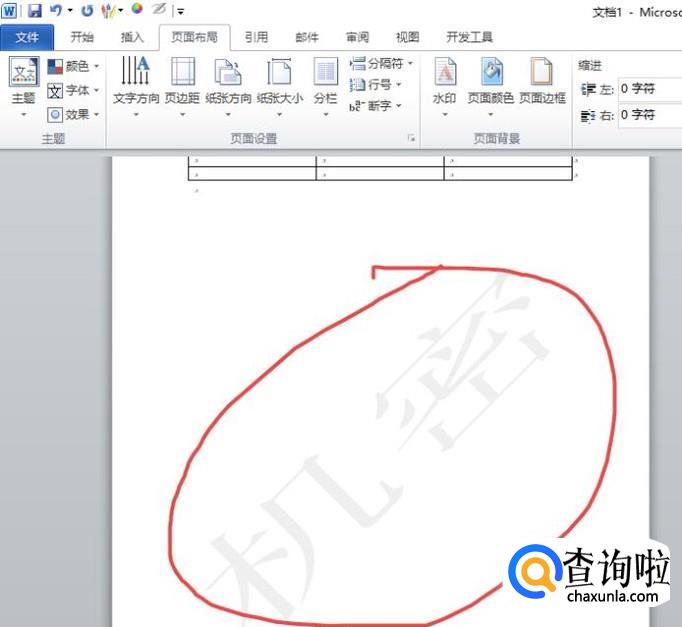682x627 pixels.
Task: Switch to the 引用 tab
Action: pos(256,37)
